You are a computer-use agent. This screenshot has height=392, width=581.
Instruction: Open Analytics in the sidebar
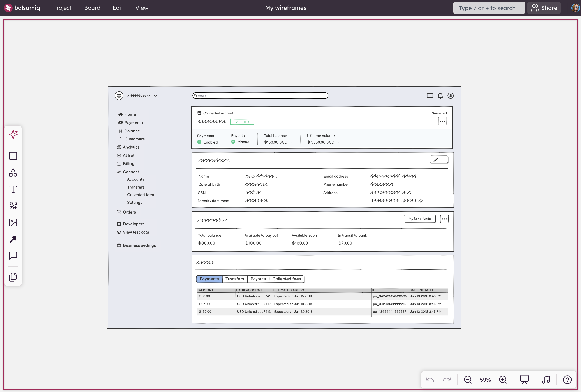coord(128,147)
